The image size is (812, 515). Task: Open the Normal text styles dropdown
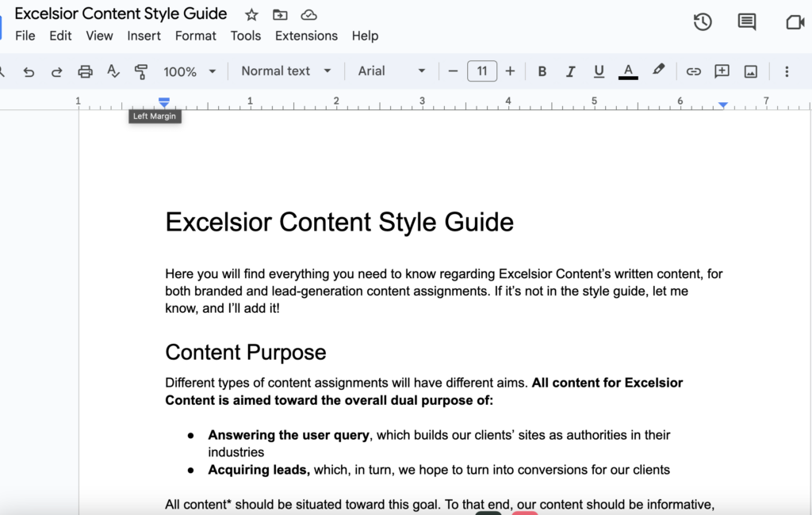click(x=285, y=71)
